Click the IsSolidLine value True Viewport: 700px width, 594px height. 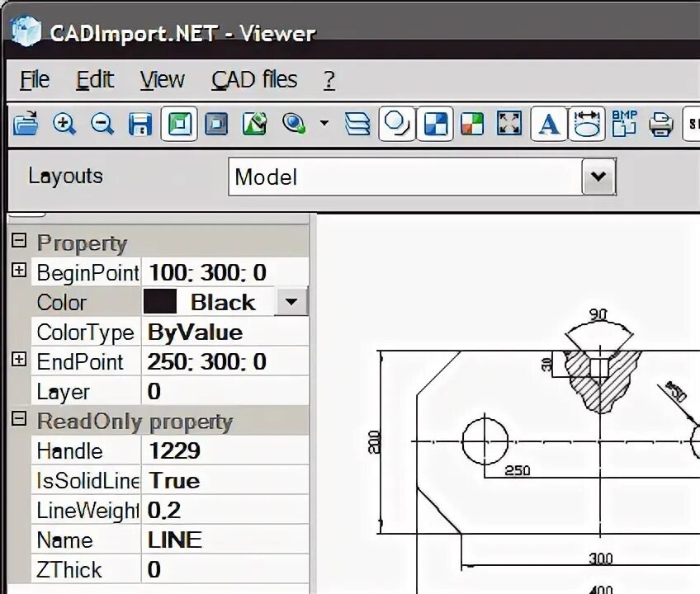pos(174,481)
